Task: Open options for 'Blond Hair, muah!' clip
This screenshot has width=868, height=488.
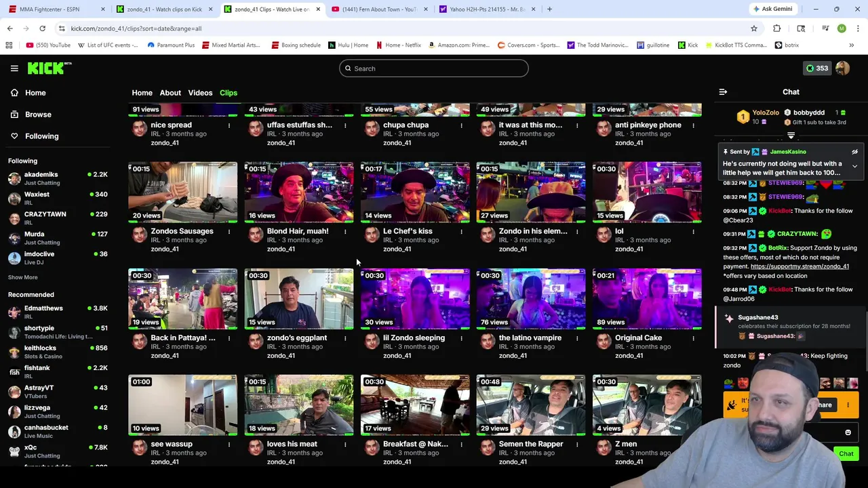Action: (345, 232)
